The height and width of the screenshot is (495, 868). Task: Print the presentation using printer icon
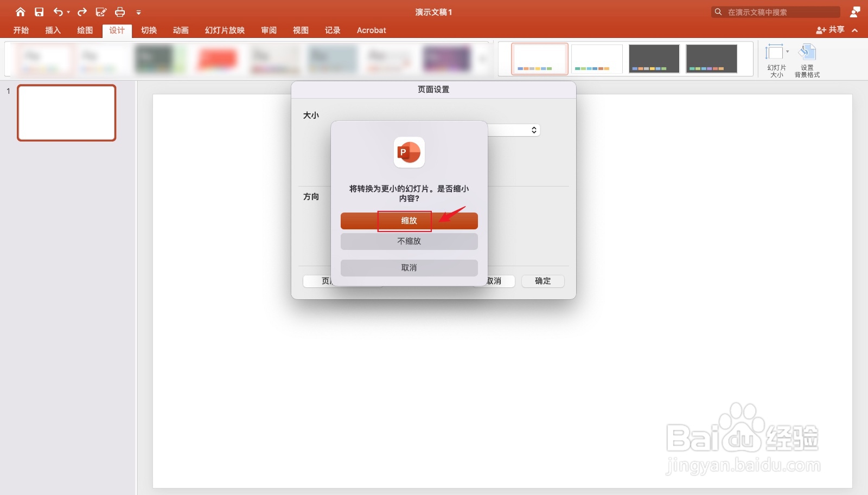pyautogui.click(x=120, y=12)
